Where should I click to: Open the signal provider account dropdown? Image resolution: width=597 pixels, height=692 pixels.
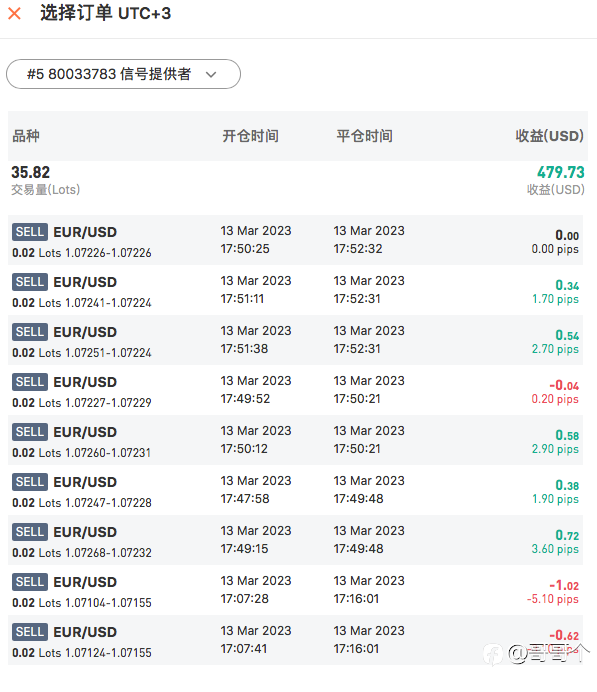[123, 74]
